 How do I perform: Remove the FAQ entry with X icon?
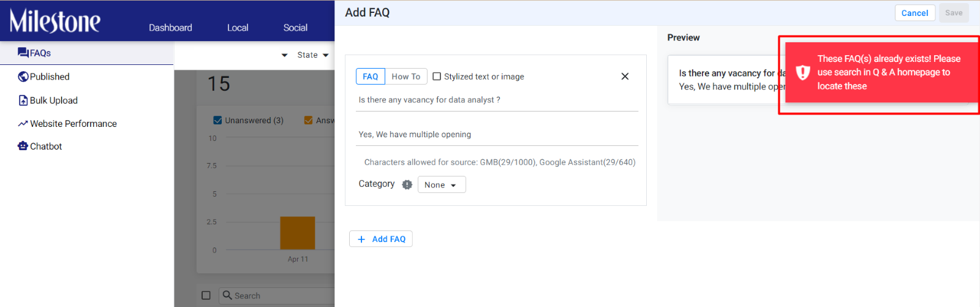pos(625,77)
